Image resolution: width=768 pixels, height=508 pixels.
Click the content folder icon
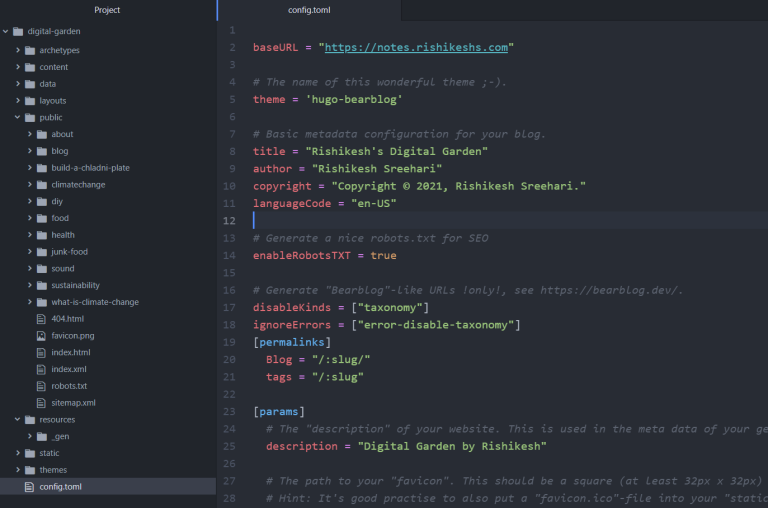tap(30, 67)
